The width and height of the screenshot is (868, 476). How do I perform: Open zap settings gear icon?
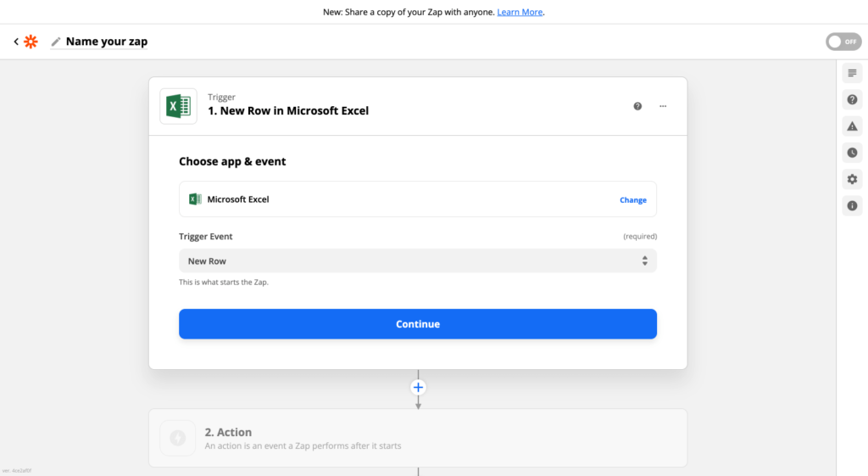(852, 179)
